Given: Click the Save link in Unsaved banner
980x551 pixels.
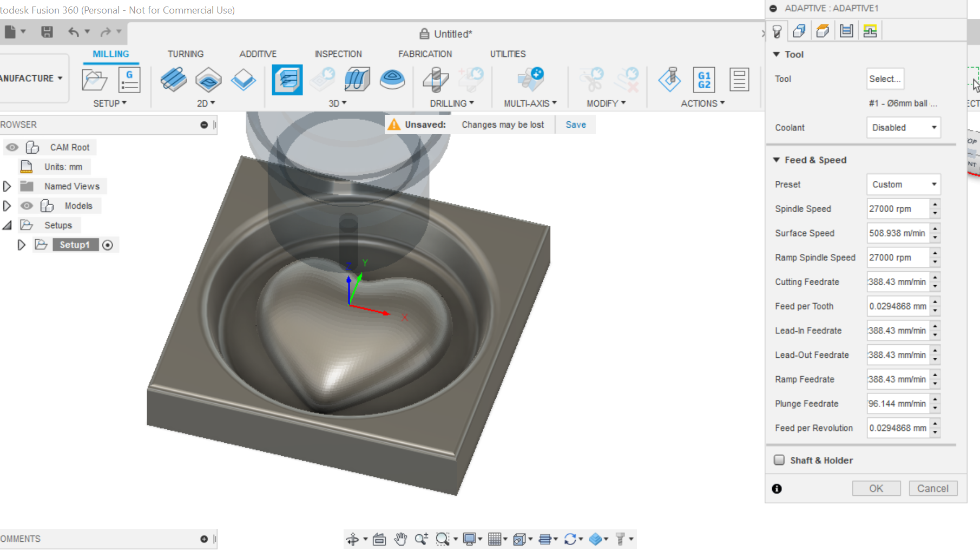Looking at the screenshot, I should click(x=576, y=125).
